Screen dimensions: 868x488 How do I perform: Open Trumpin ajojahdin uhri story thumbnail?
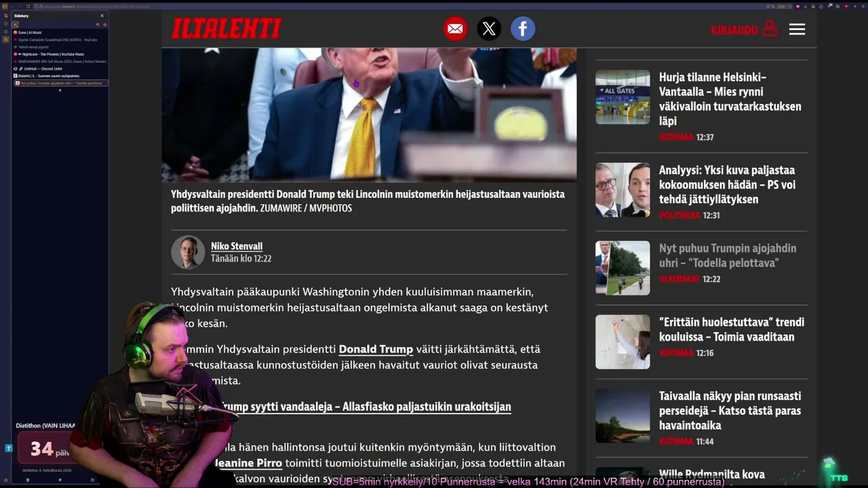click(x=623, y=268)
